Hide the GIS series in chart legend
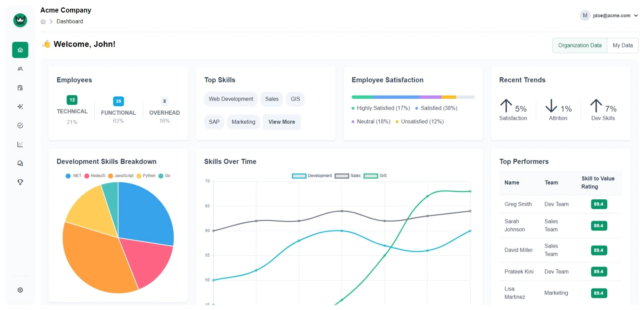Viewport: 644px width, 310px height. click(x=375, y=176)
